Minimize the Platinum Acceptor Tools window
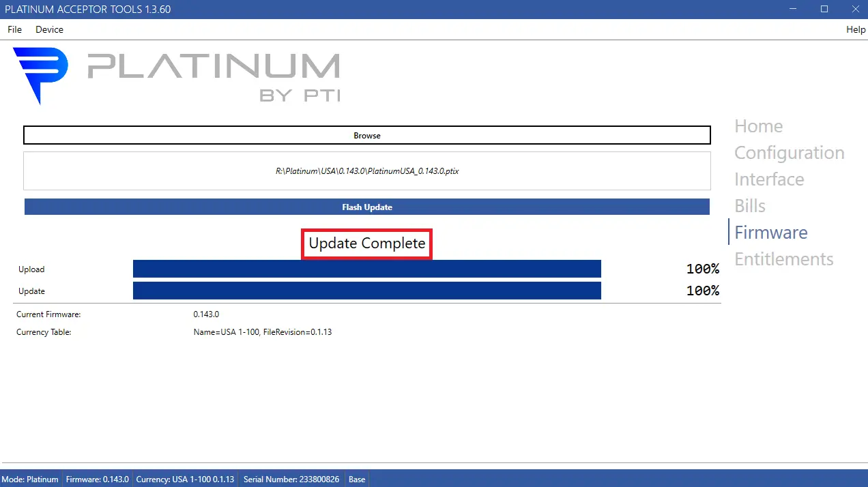Image resolution: width=868 pixels, height=487 pixels. pyautogui.click(x=794, y=9)
